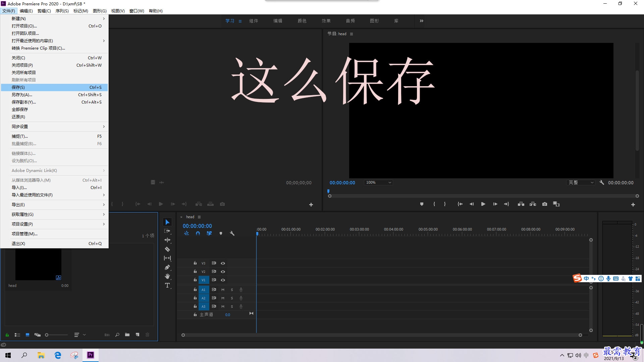Choose 导入(I)... menu item
Viewport: 644px width, 362px height.
(x=54, y=187)
